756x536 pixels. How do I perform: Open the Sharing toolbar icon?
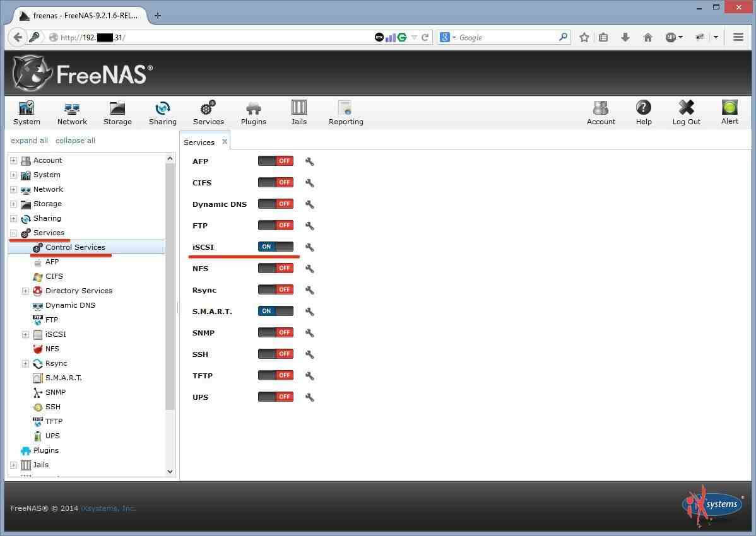pos(162,113)
